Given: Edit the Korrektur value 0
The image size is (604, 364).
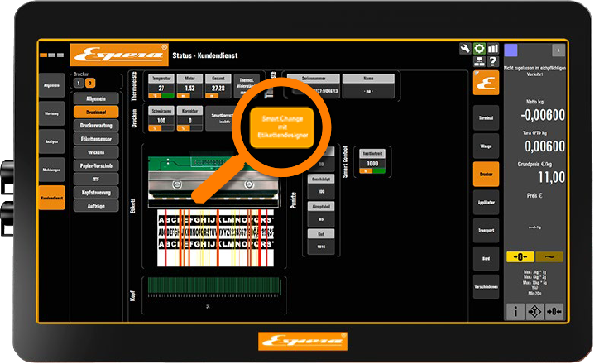Looking at the screenshot, I should pyautogui.click(x=189, y=118).
